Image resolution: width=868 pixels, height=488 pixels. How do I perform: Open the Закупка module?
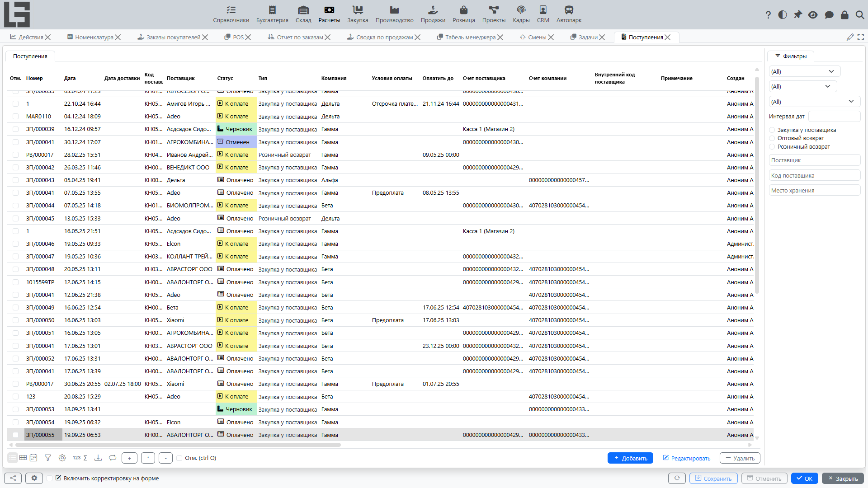[x=358, y=14]
